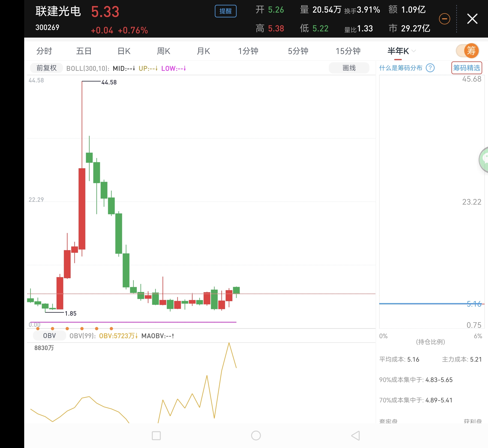Open the 筹码精选 link
This screenshot has width=488, height=448.
point(466,68)
